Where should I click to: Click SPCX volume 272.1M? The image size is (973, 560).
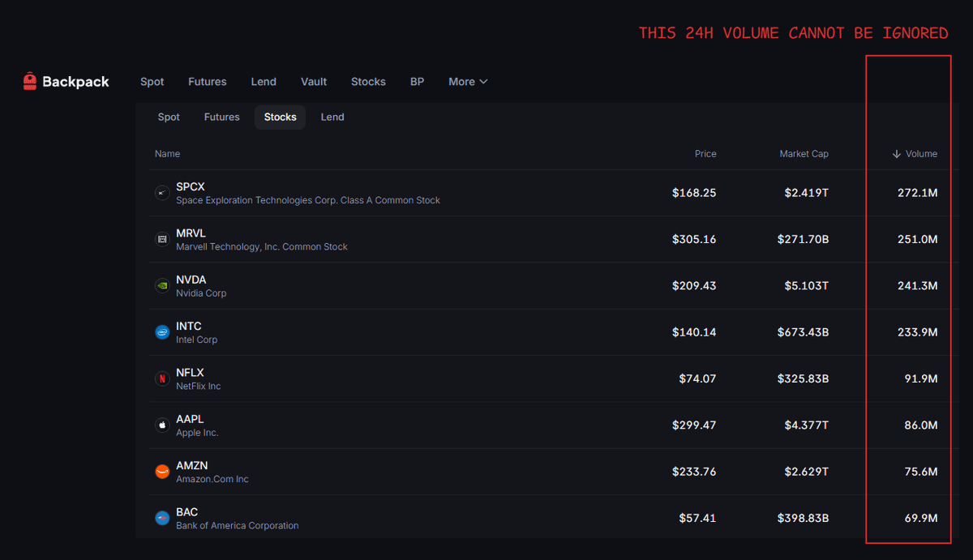[x=918, y=193]
